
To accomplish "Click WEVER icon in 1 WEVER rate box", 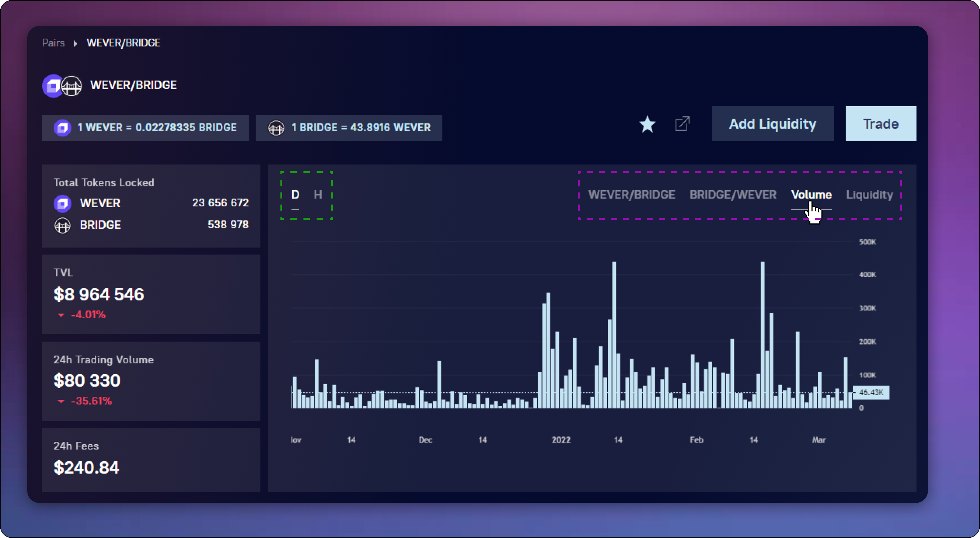I will point(62,128).
